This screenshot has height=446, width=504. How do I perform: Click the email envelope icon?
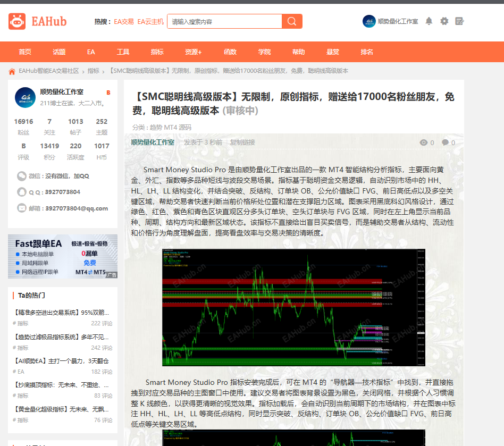[22, 208]
